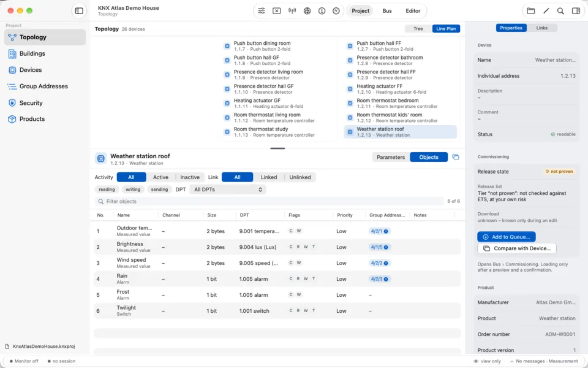
Task: Click the copy icon next to Objects
Action: (456, 157)
